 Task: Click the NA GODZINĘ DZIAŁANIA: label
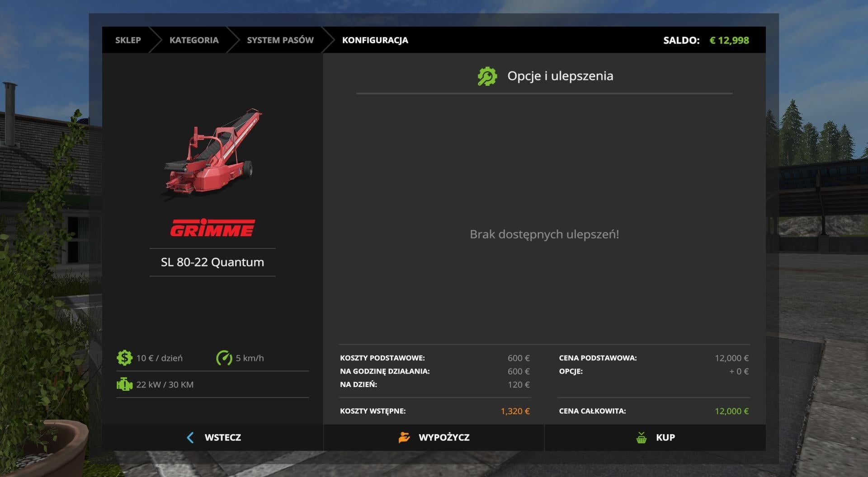tap(385, 371)
